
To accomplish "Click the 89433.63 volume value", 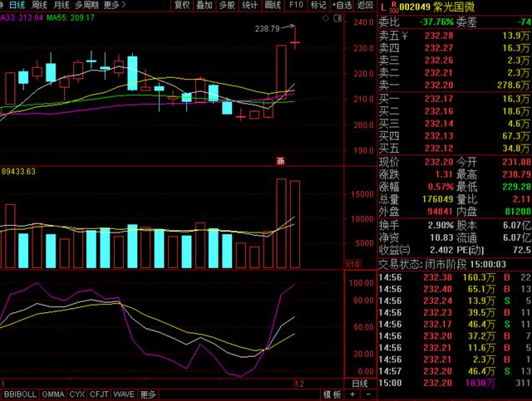I will point(18,172).
